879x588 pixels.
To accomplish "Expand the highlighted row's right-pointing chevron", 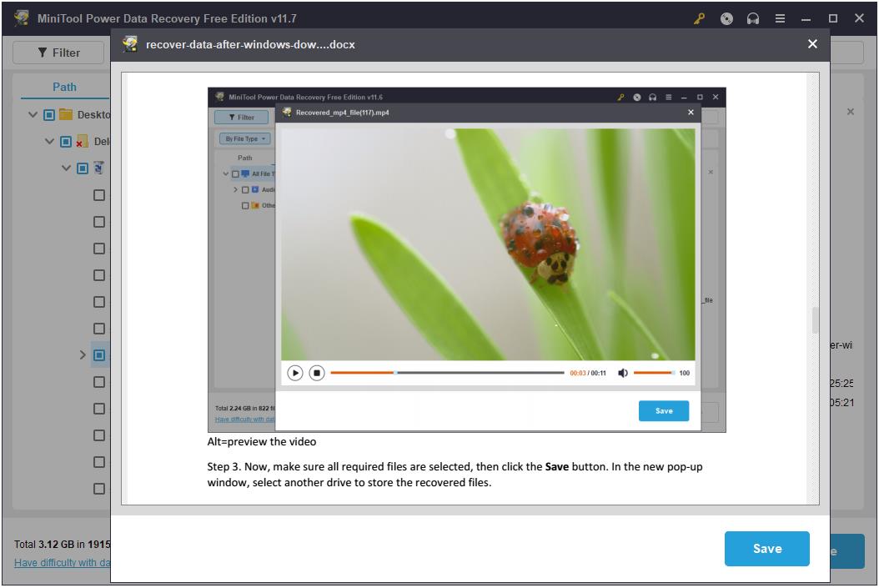I will point(83,354).
